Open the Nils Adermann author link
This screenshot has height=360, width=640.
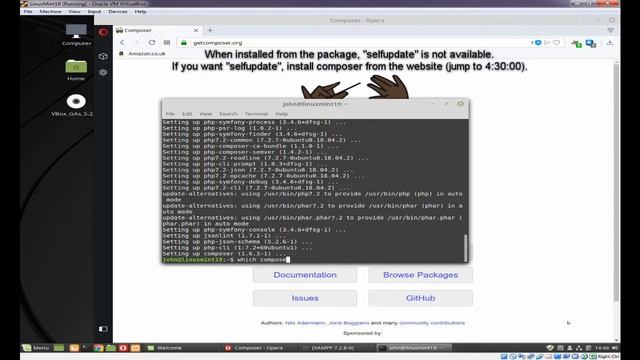click(305, 323)
